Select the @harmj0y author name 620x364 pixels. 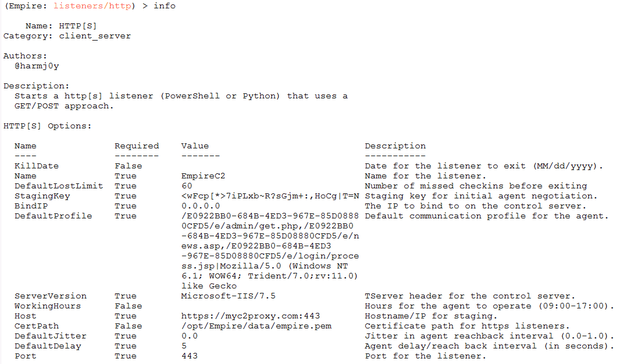pyautogui.click(x=37, y=66)
